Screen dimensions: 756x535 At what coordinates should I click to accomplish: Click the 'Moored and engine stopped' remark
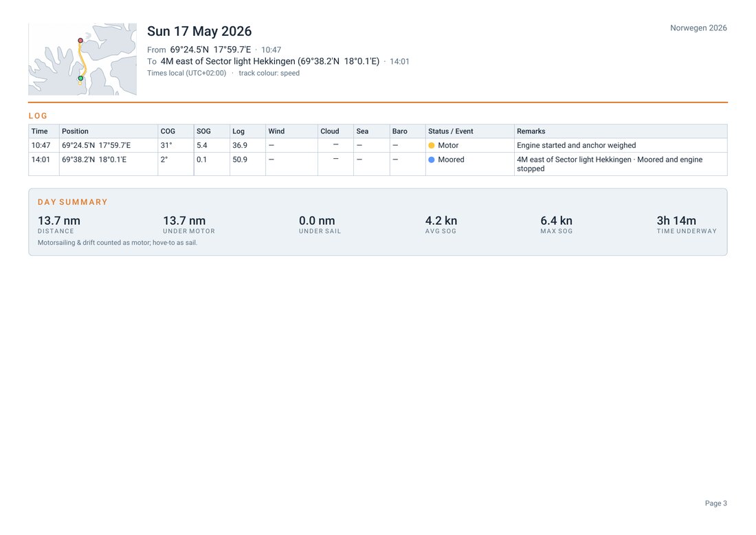(x=610, y=164)
